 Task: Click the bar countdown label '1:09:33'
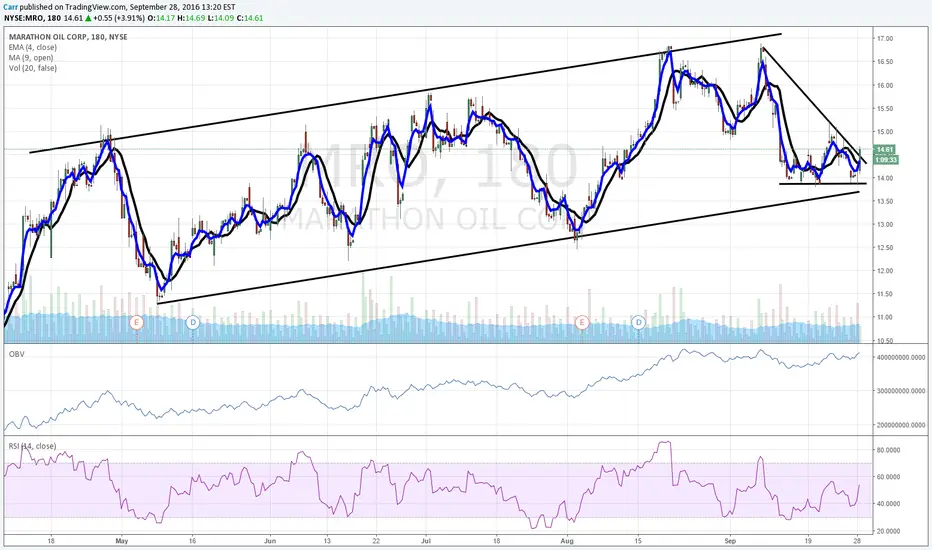click(886, 159)
